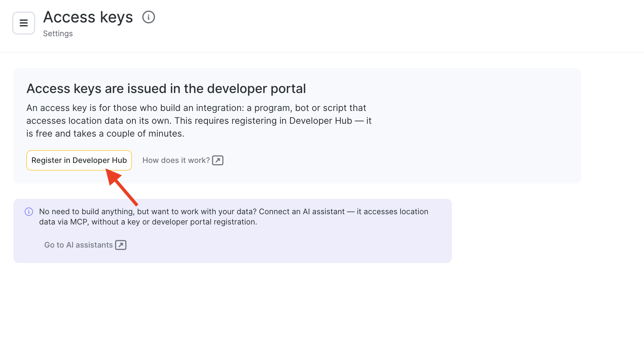Click the notice text starting 'No need to build anything'
This screenshot has width=644, height=338.
234,217
